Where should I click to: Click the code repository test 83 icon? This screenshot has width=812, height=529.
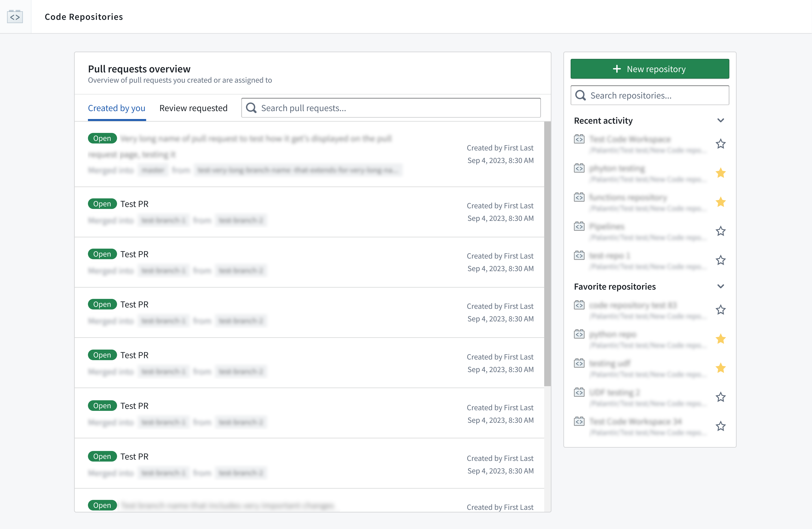(x=579, y=305)
